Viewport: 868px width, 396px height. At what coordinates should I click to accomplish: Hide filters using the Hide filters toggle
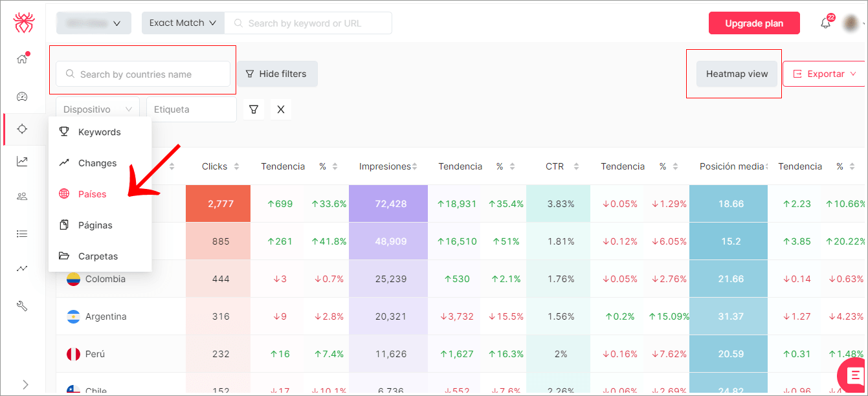click(x=278, y=74)
